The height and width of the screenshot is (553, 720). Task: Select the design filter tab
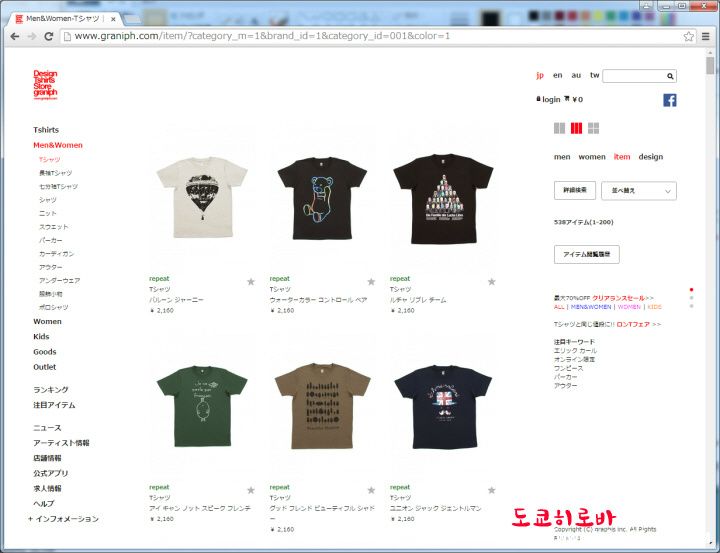tap(651, 157)
